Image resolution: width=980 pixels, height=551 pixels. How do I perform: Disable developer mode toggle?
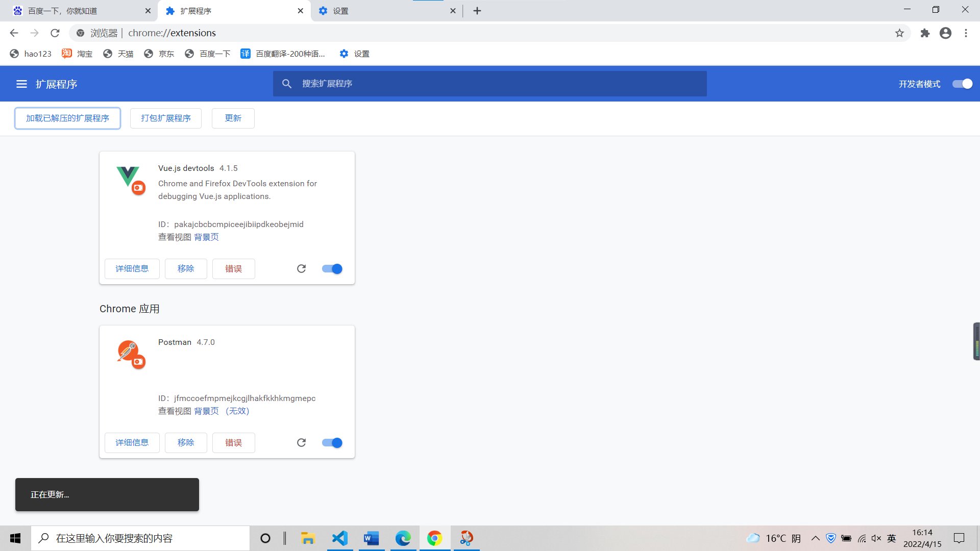962,84
